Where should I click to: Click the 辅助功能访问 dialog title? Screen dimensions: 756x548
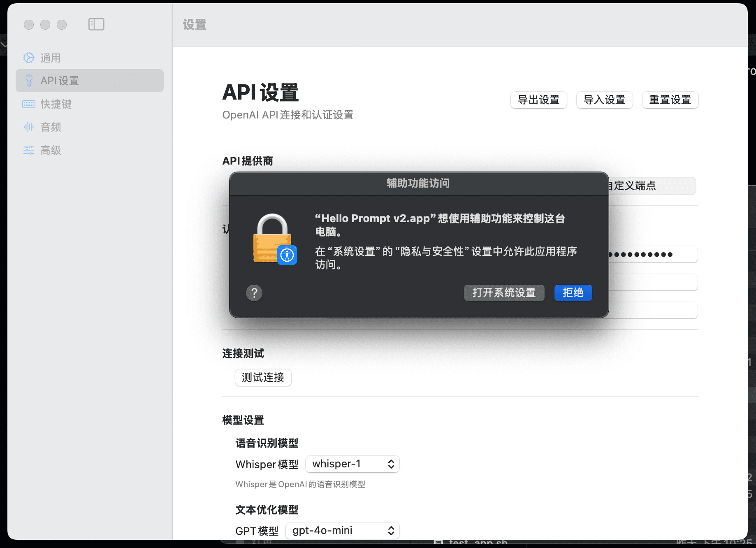click(418, 183)
